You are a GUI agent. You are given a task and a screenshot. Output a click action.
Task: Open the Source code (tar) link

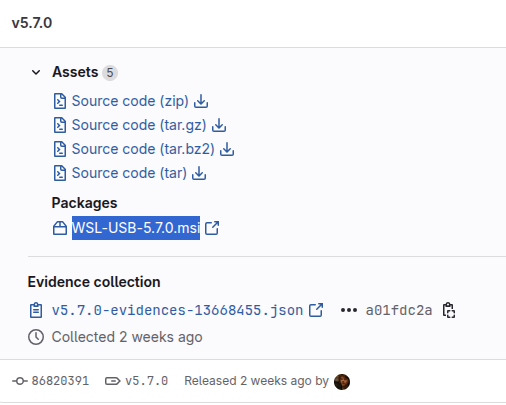129,173
